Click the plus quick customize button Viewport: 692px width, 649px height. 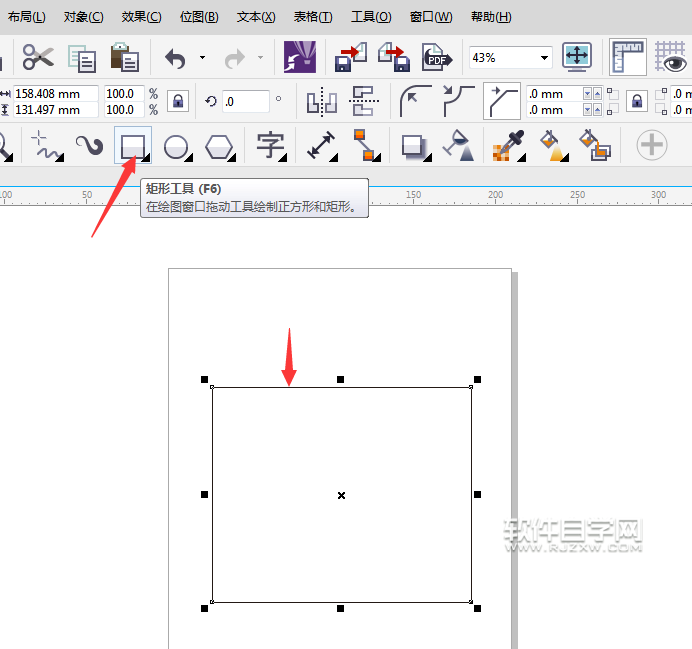click(x=651, y=145)
